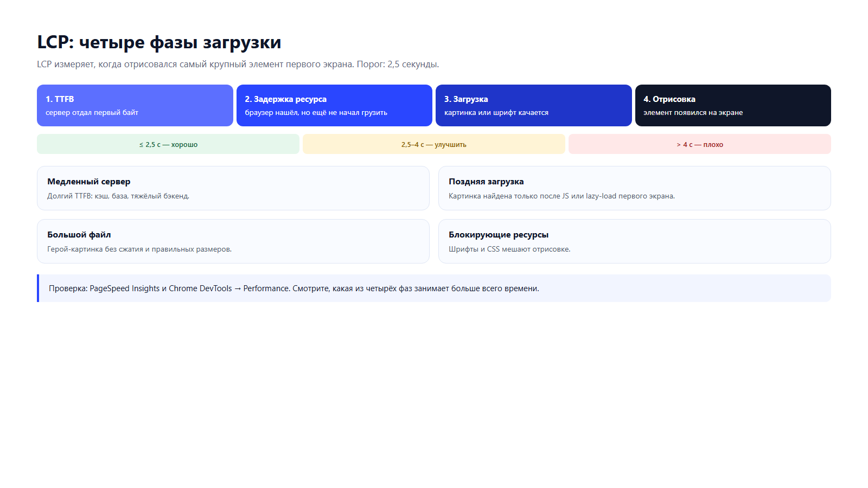868x488 pixels.
Task: Click the green "≤ 2,5 с — хорошо" badge
Action: [168, 144]
